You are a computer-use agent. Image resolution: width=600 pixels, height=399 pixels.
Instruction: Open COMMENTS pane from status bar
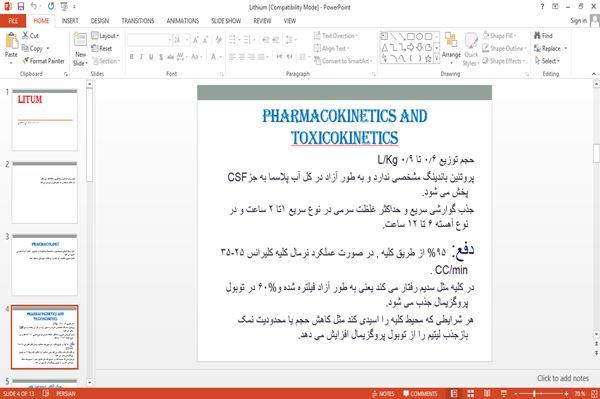pyautogui.click(x=420, y=394)
